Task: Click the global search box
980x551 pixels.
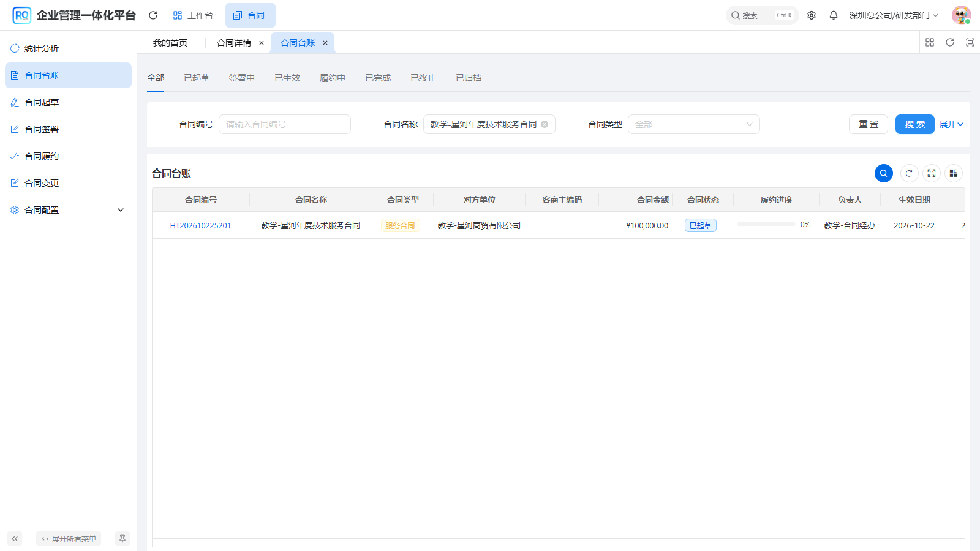Action: pyautogui.click(x=762, y=15)
